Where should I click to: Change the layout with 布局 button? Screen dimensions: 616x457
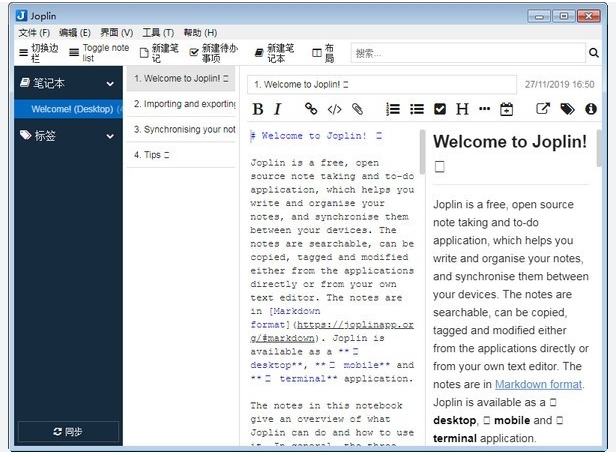point(323,53)
